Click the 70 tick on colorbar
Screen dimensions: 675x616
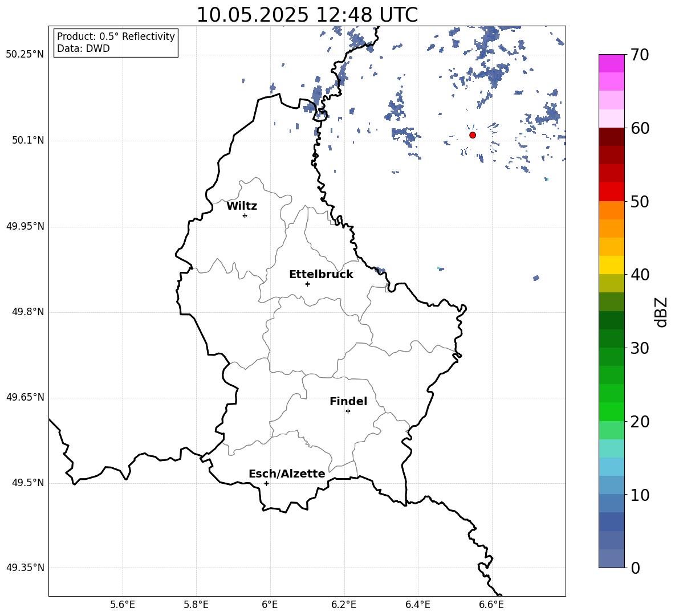click(x=640, y=55)
